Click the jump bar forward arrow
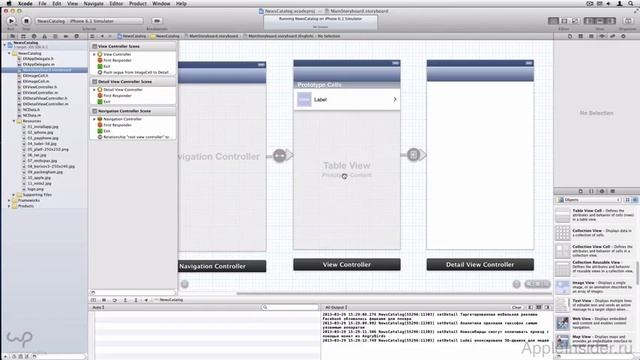Viewport: 640px width, 360px height. tap(110, 36)
